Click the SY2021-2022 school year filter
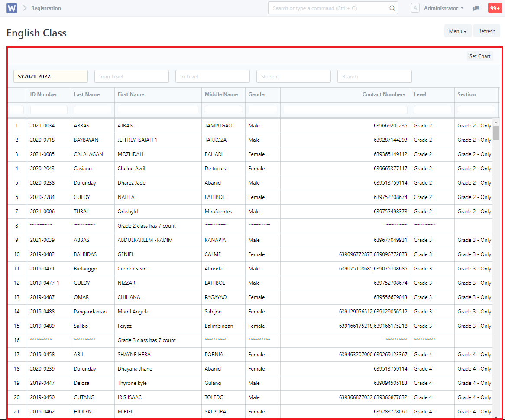Screen dimensions: 505x420 [x=51, y=76]
